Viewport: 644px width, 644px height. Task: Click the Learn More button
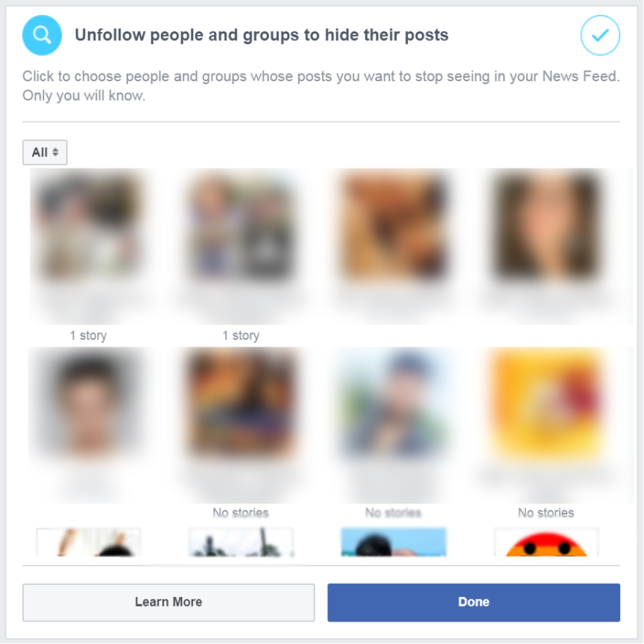[x=168, y=602]
